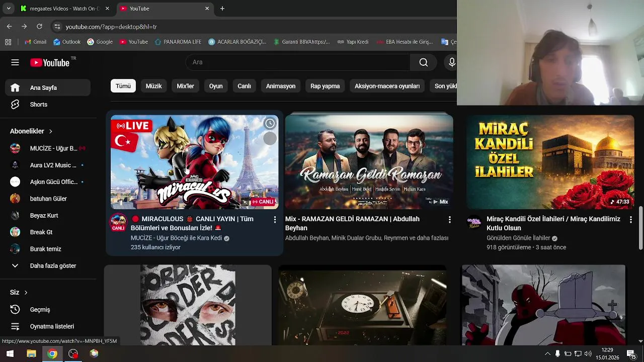This screenshot has height=362, width=644.
Task: Add Miraculous video to Watch Later
Action: 270,123
